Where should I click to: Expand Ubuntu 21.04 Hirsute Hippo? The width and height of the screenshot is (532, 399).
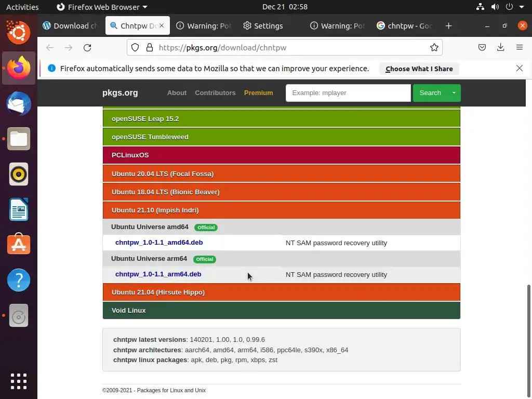coord(281,292)
